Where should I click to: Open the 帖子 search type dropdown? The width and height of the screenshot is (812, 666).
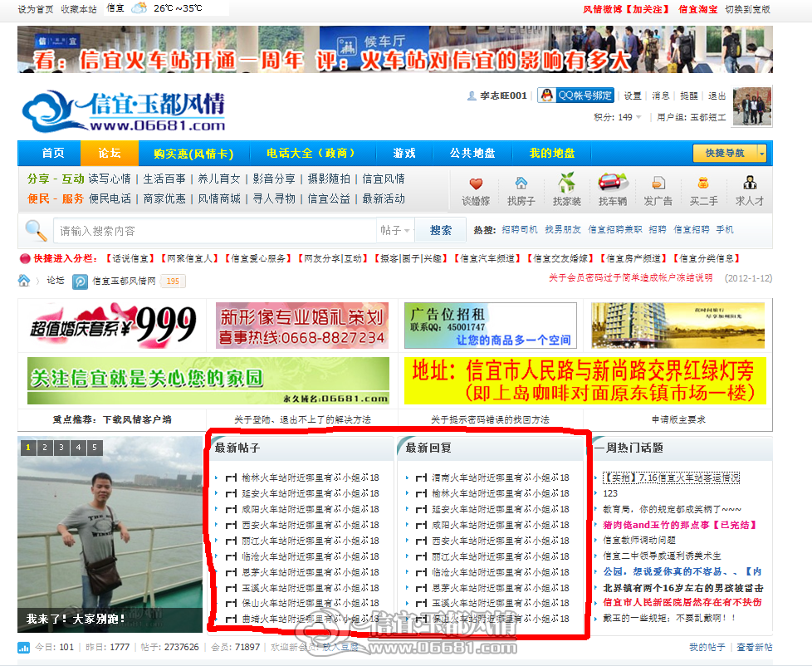(x=394, y=231)
